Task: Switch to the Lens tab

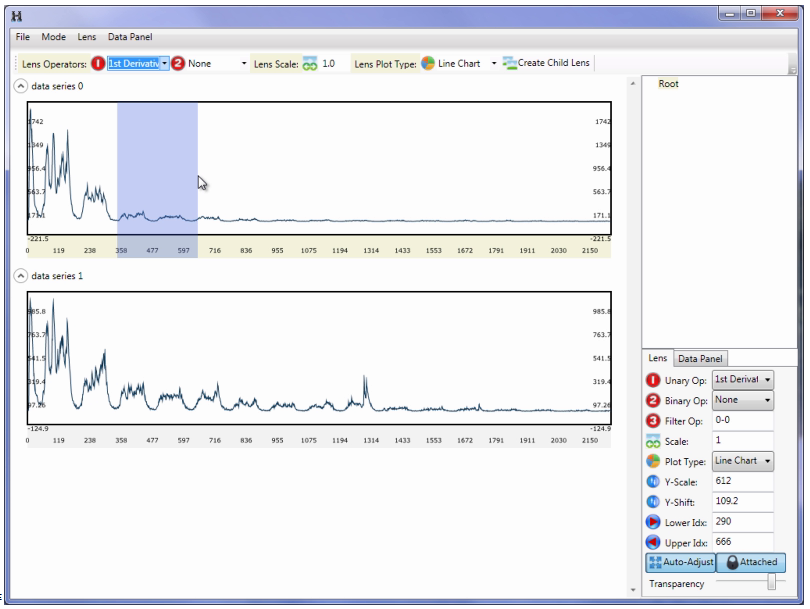Action: coord(658,358)
